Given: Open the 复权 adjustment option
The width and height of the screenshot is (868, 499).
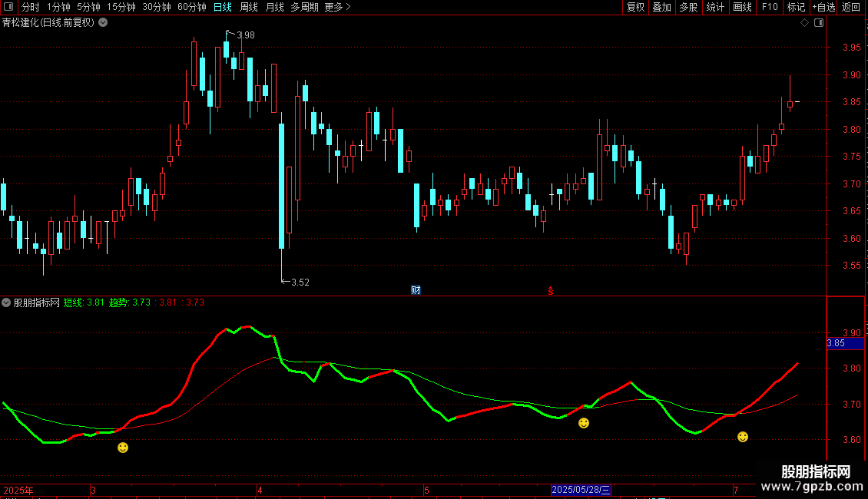Looking at the screenshot, I should 635,7.
